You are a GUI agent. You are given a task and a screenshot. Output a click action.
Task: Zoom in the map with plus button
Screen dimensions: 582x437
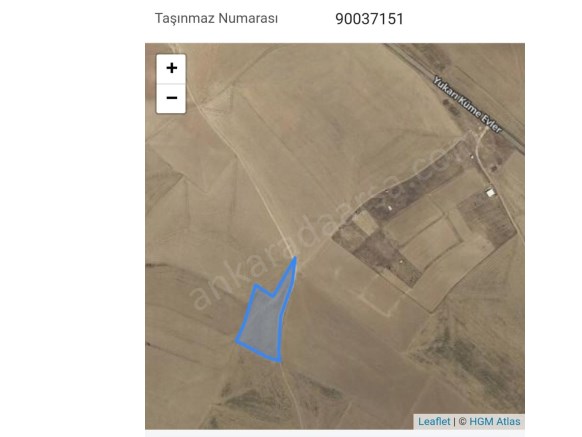[171, 69]
